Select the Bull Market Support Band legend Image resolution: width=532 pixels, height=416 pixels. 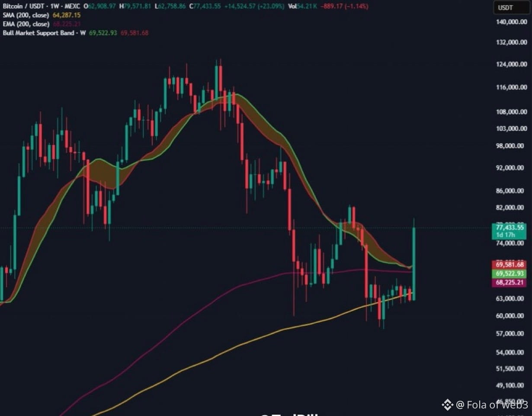pos(44,32)
